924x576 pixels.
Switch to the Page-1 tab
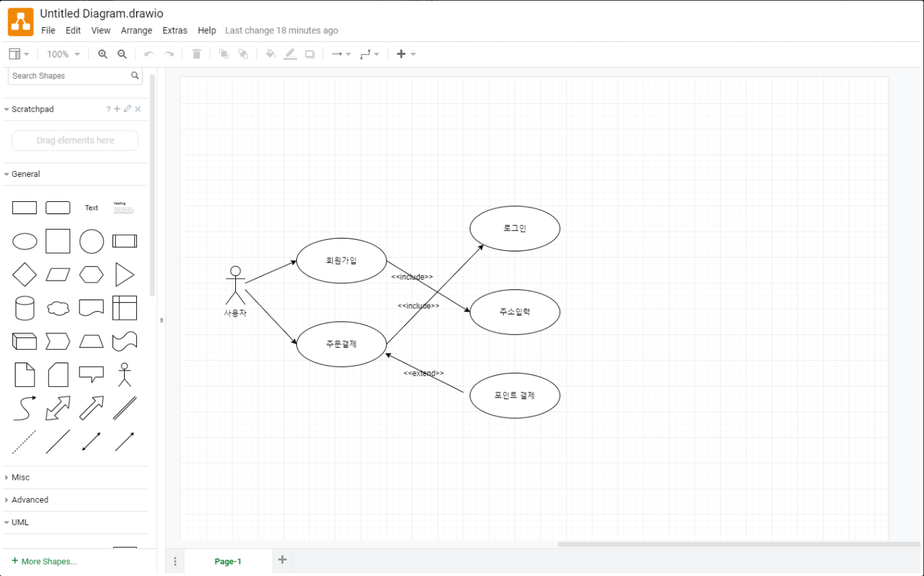228,560
